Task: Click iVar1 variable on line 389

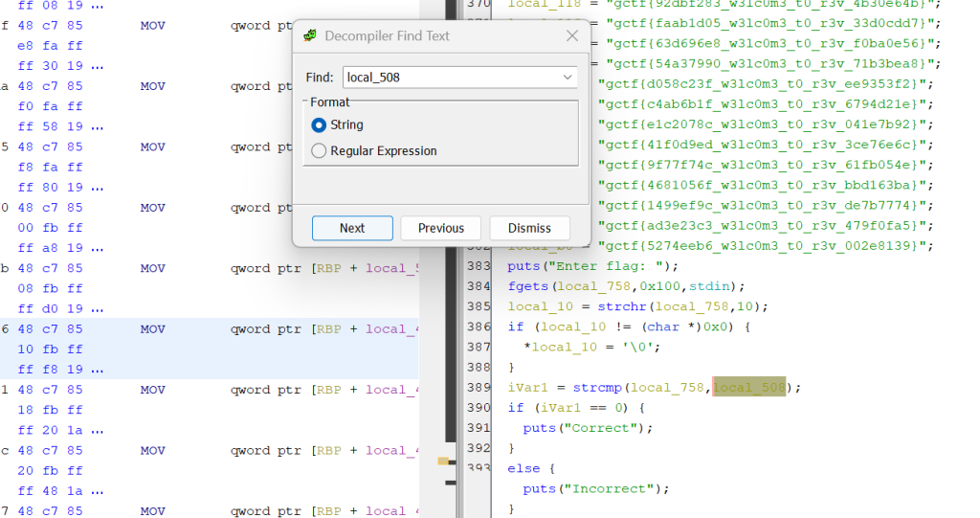Action: 527,387
